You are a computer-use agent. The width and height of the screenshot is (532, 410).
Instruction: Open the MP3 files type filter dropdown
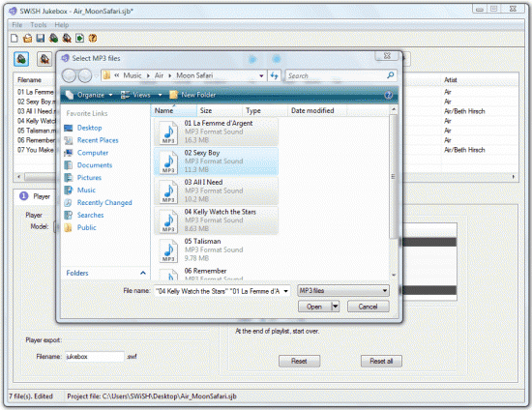coord(343,291)
